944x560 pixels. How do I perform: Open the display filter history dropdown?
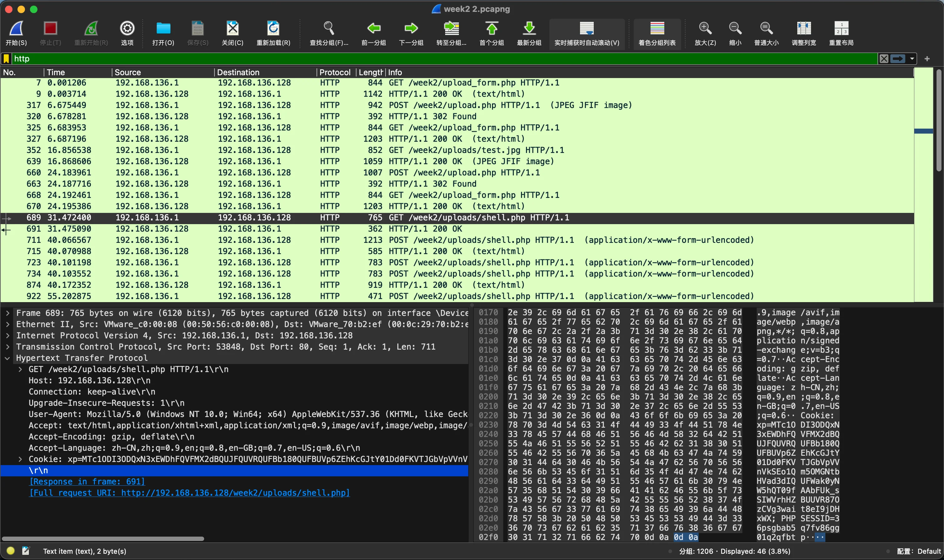click(912, 59)
